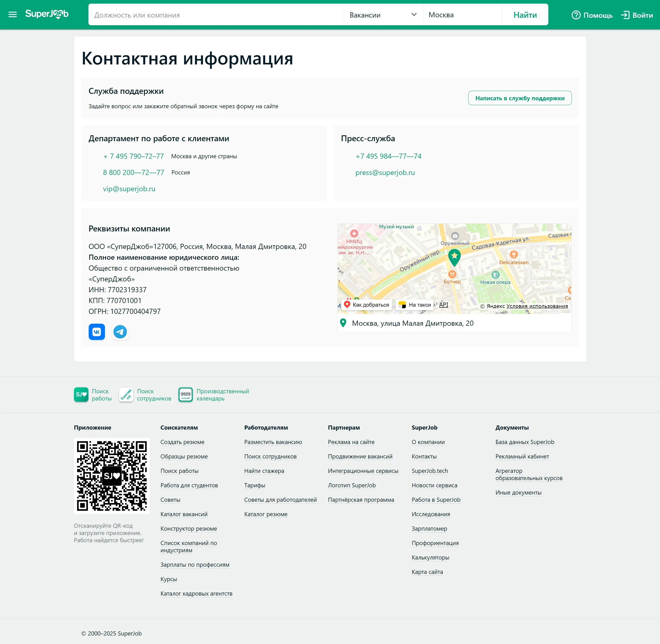This screenshot has height=644, width=660.
Task: Open Агрегатор образовательных курсов link
Action: click(529, 474)
